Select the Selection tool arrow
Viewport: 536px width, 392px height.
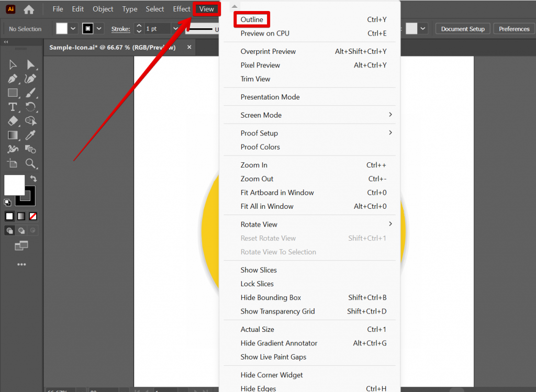click(x=13, y=64)
